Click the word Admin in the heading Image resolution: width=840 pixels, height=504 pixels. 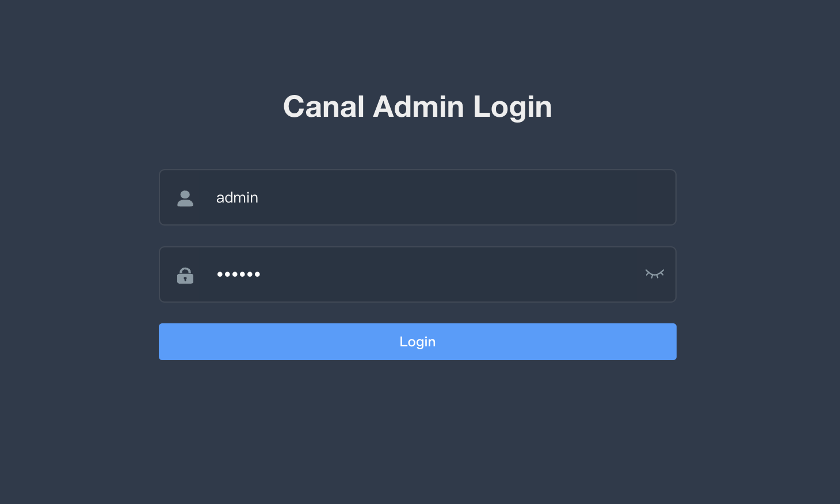(x=418, y=107)
